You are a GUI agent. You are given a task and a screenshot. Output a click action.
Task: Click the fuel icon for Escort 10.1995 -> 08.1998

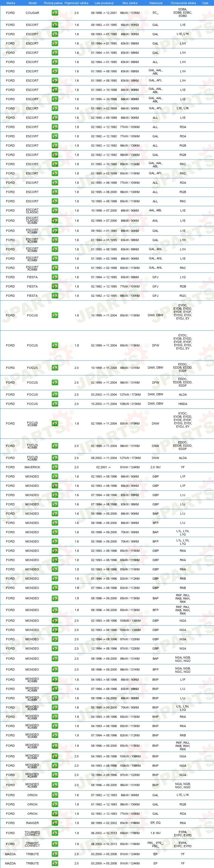coord(55,201)
